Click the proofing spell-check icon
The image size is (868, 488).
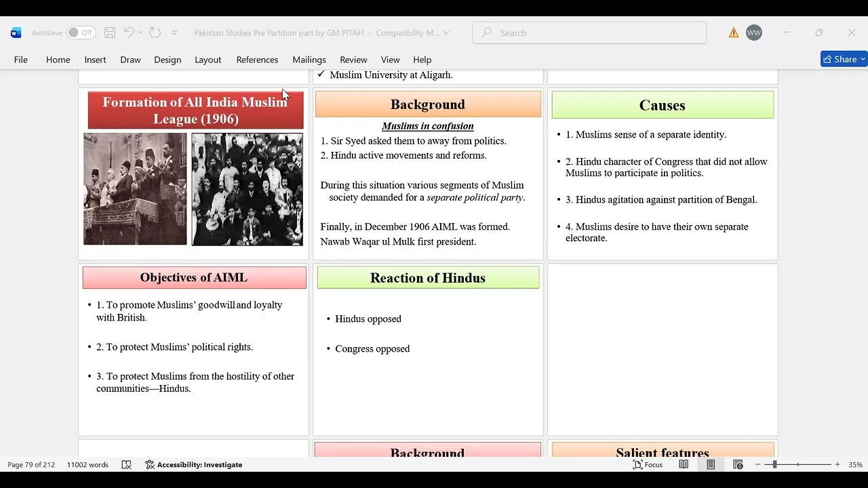point(126,464)
